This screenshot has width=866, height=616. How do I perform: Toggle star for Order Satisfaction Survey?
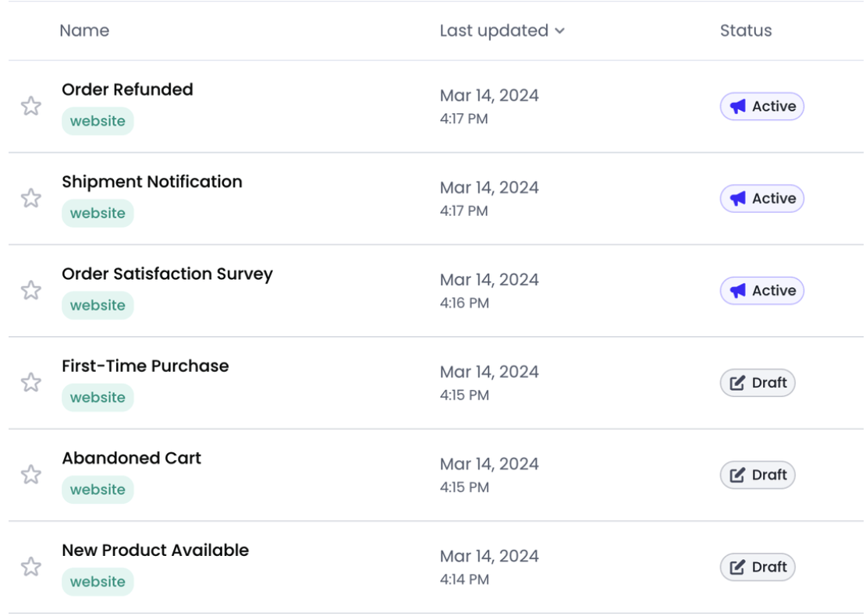[31, 290]
